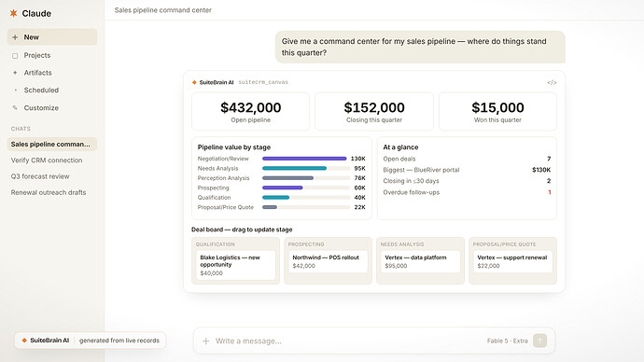Click the NEEDS ANALYSIS column header
Image resolution: width=644 pixels, height=362 pixels.
(402, 244)
